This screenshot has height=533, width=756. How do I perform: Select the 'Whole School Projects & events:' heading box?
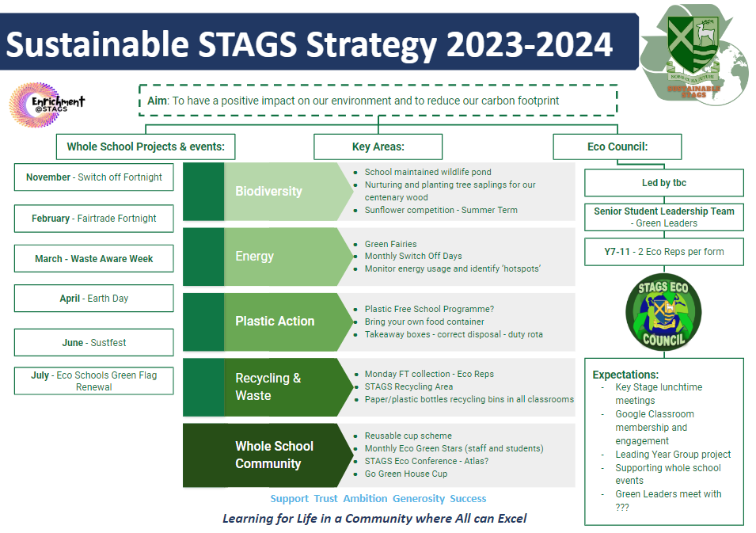(x=146, y=147)
